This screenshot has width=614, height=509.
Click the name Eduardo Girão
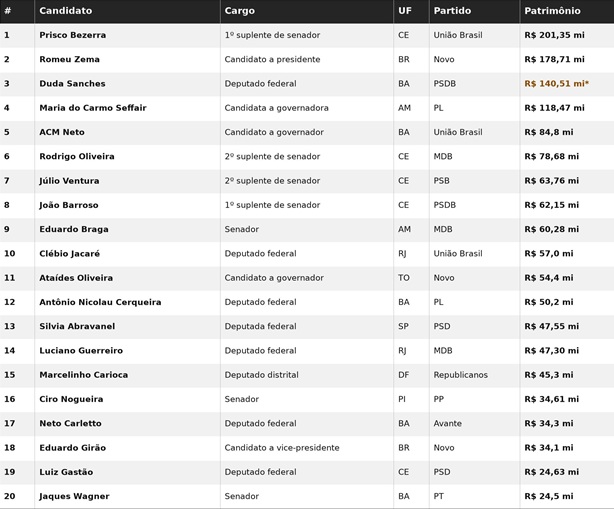click(x=72, y=448)
